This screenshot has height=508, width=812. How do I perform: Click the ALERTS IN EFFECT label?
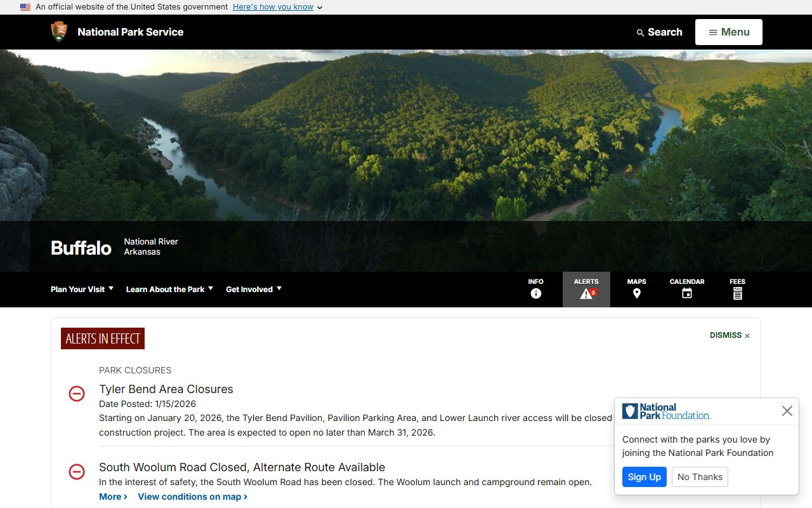point(103,338)
